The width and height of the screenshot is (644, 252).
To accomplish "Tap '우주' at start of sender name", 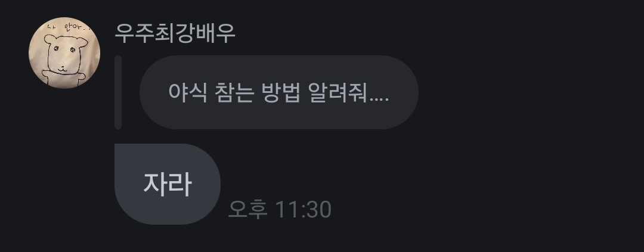I will pyautogui.click(x=135, y=33).
